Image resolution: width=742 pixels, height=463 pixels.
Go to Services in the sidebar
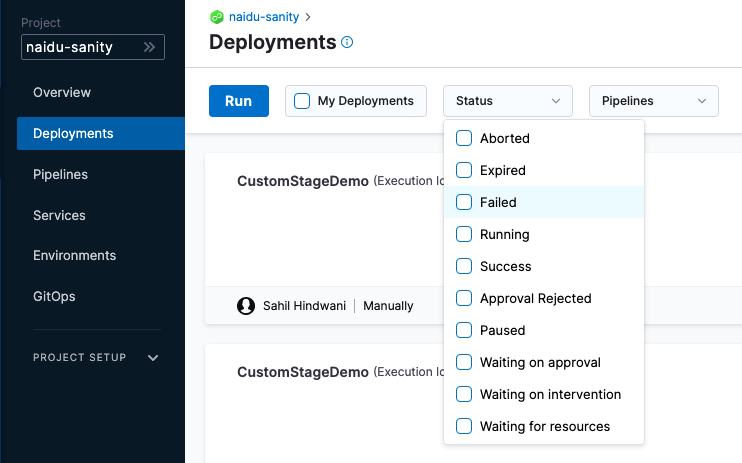click(x=59, y=215)
